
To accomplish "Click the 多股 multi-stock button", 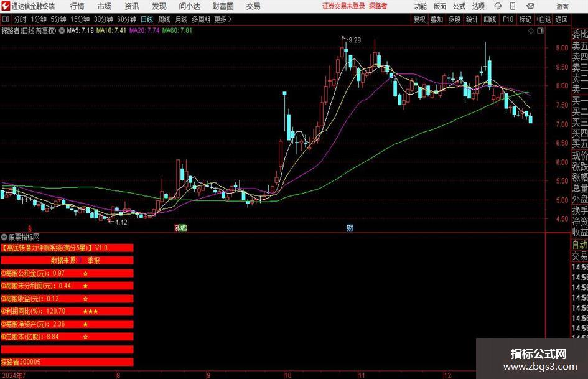I will 454,19.
